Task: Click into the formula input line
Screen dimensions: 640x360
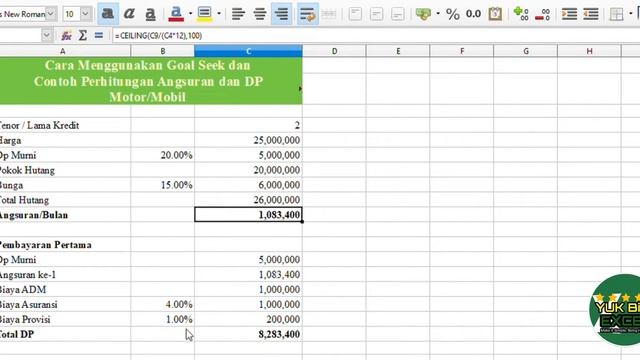Action: 376,36
